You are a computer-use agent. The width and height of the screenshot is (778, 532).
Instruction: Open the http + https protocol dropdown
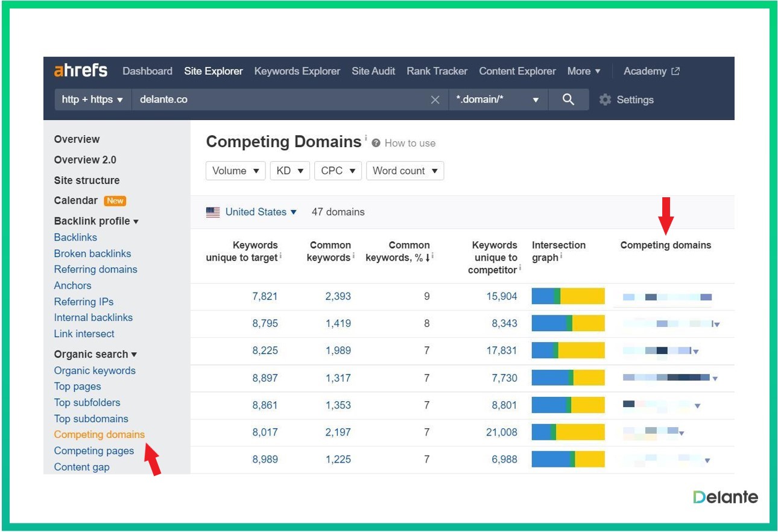click(92, 100)
